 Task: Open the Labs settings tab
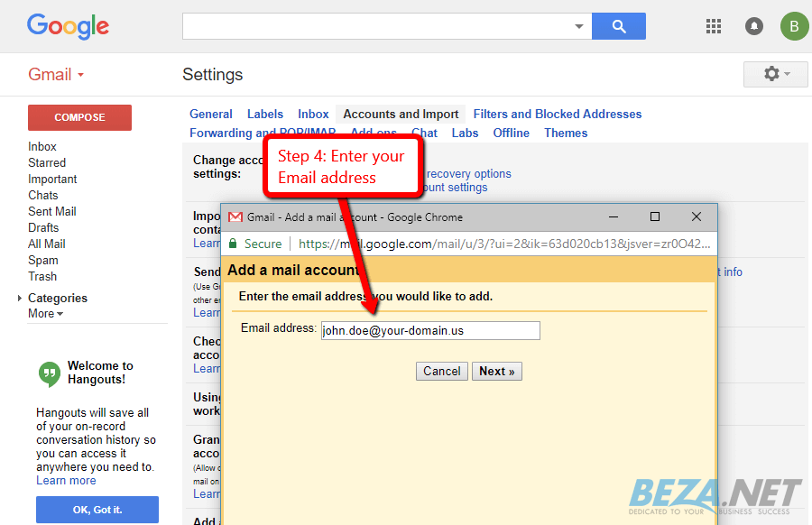click(465, 134)
